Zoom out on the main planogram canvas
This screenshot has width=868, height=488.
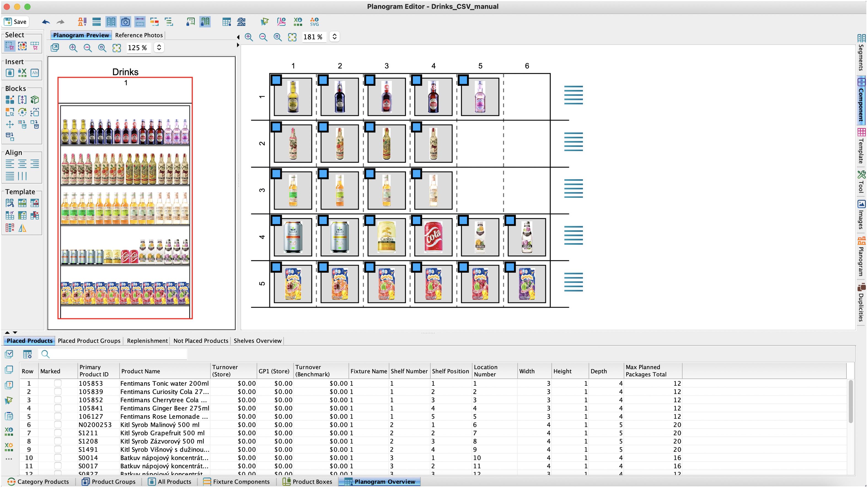263,37
